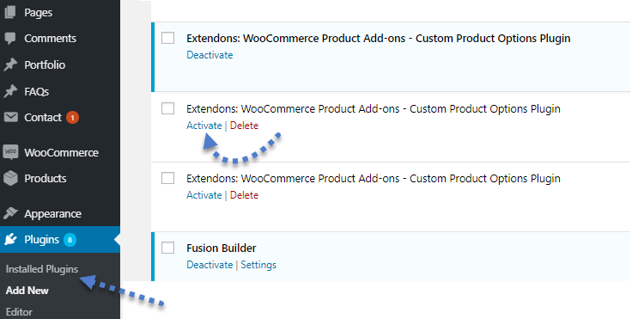Click the Contact notification badge
Image resolution: width=644 pixels, height=319 pixels.
[72, 118]
